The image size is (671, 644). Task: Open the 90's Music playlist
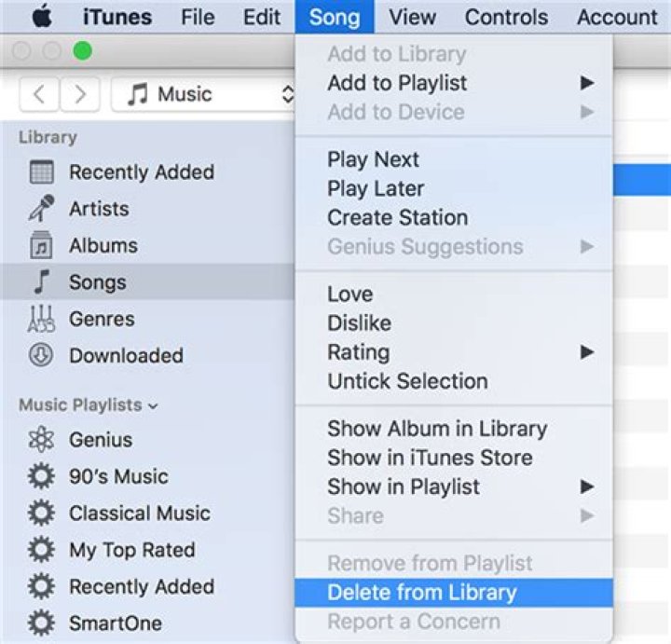tap(147, 476)
